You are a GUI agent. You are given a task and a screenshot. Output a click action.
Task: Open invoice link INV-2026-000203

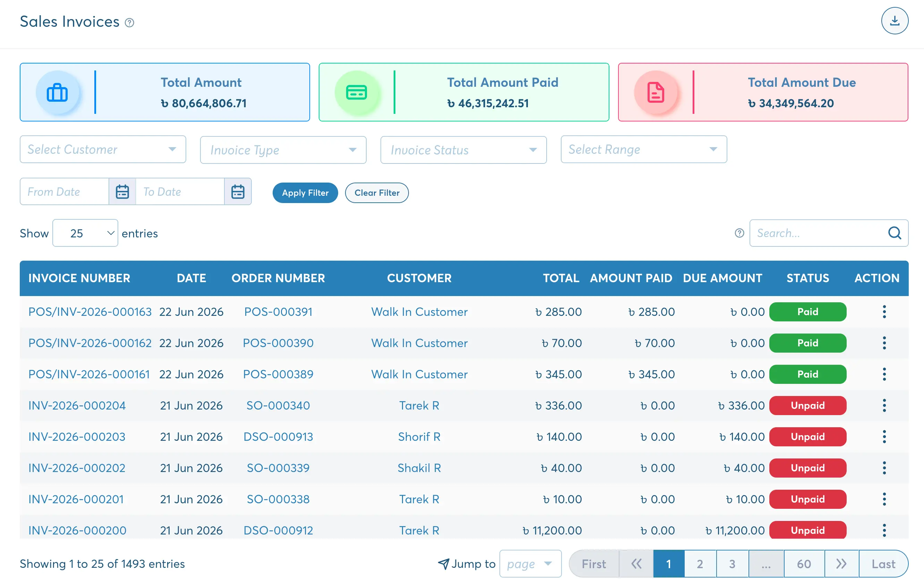coord(77,436)
